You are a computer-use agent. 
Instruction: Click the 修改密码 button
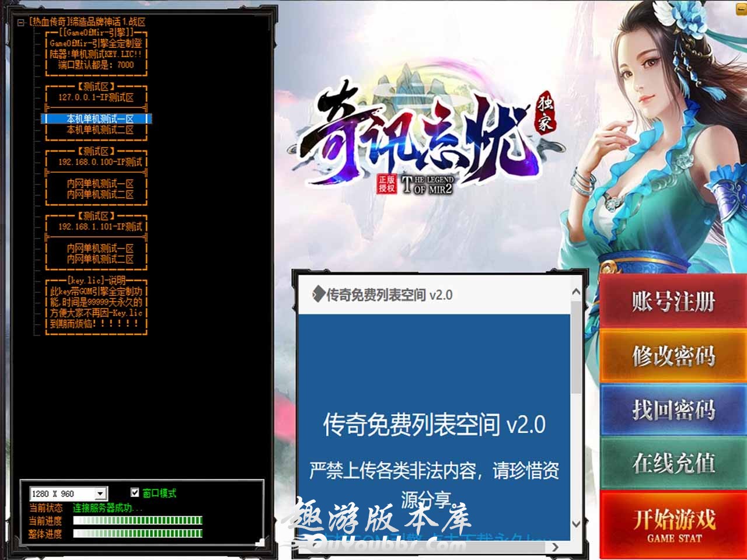[673, 355]
